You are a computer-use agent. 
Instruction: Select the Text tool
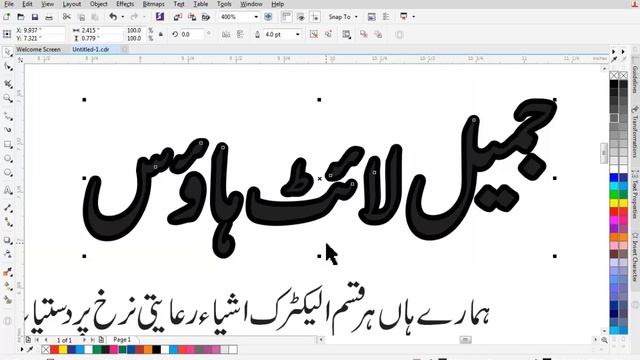(x=7, y=190)
